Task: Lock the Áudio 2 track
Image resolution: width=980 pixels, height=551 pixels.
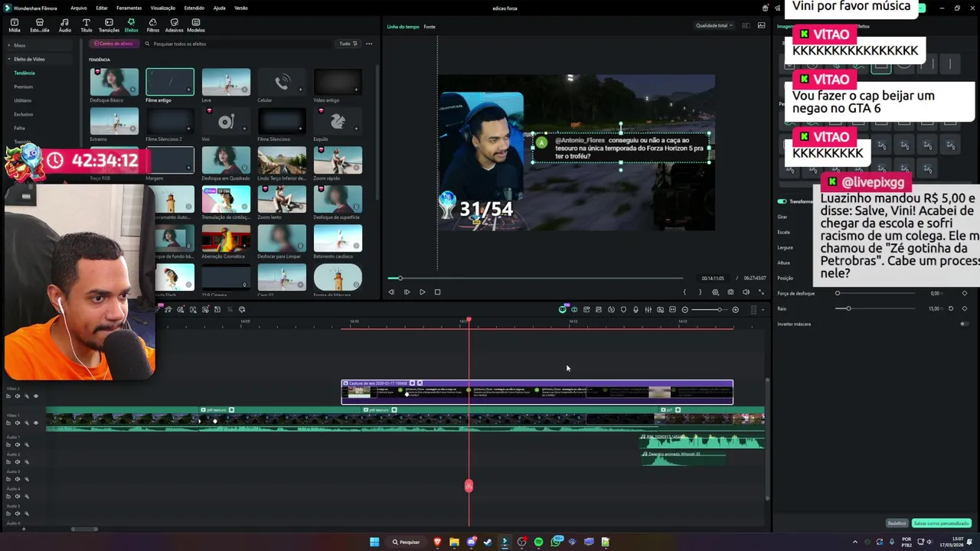Action: [x=8, y=461]
